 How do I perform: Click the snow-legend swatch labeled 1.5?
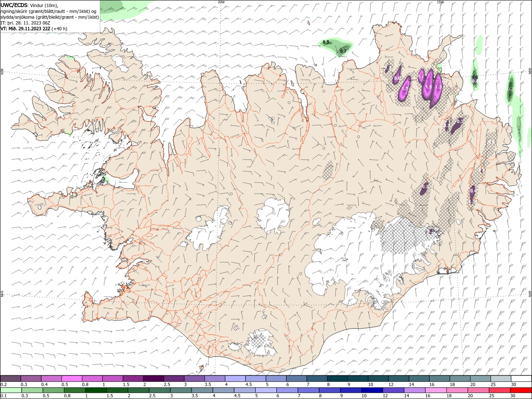pyautogui.click(x=133, y=379)
